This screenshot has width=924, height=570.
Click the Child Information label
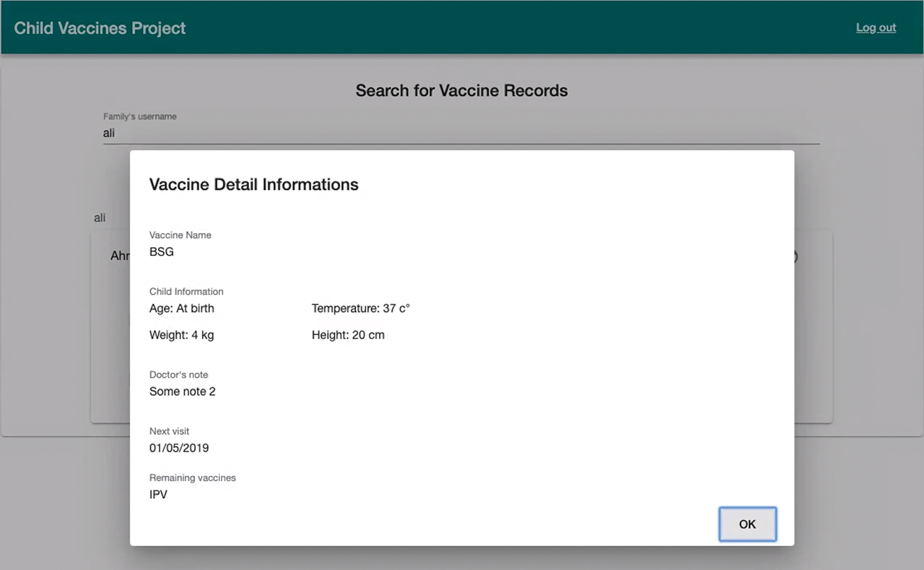[186, 292]
